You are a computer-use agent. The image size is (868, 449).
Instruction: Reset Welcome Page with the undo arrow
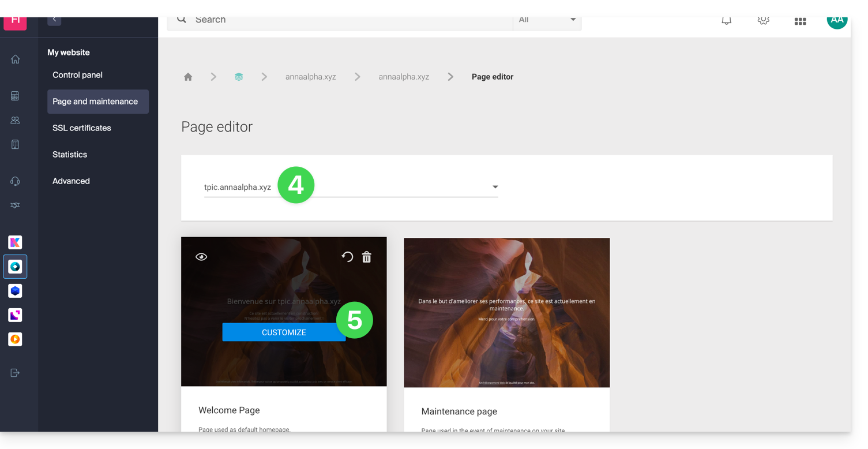(347, 257)
